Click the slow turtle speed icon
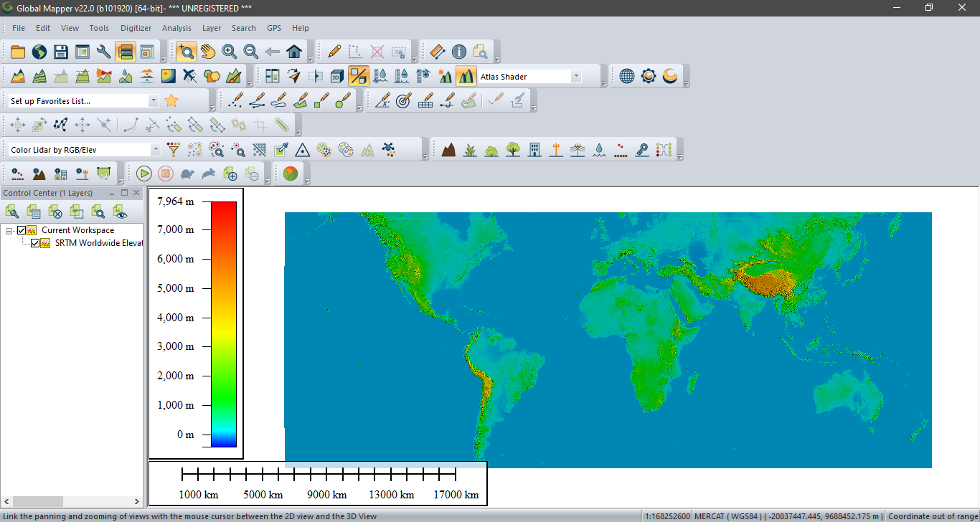 point(187,174)
